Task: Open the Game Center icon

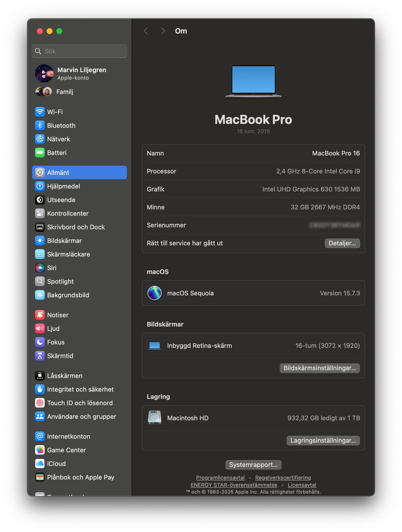Action: tap(40, 450)
